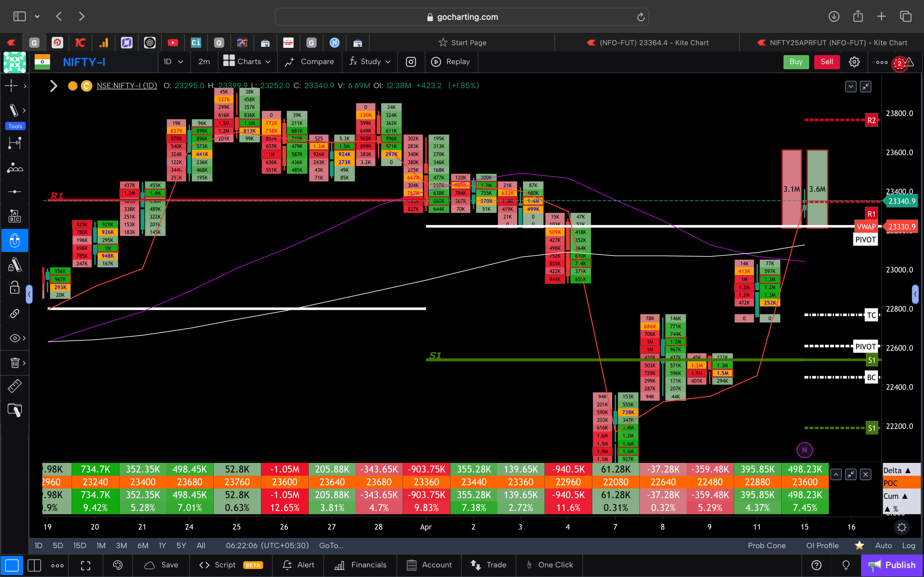Select the text annotation tool
924x577 pixels.
tap(15, 216)
